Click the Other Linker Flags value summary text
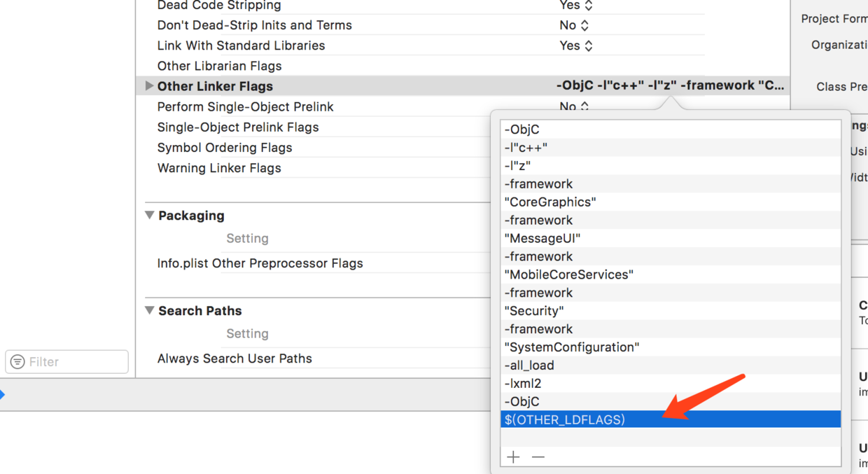The image size is (868, 474). tap(670, 85)
